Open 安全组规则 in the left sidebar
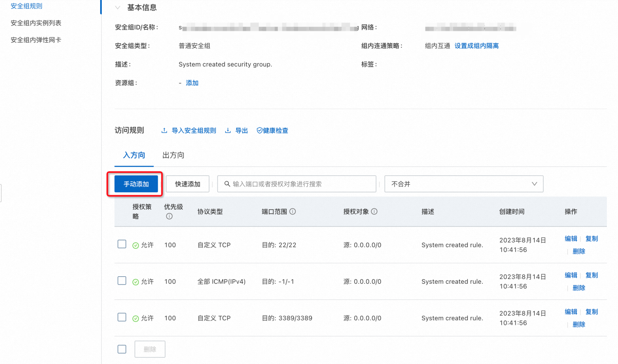Image resolution: width=618 pixels, height=364 pixels. pyautogui.click(x=26, y=6)
